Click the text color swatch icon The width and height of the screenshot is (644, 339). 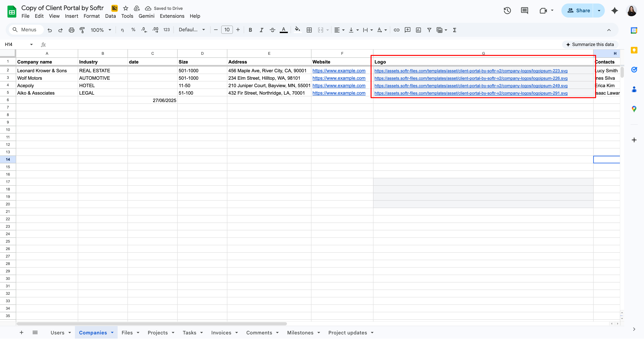(x=283, y=30)
